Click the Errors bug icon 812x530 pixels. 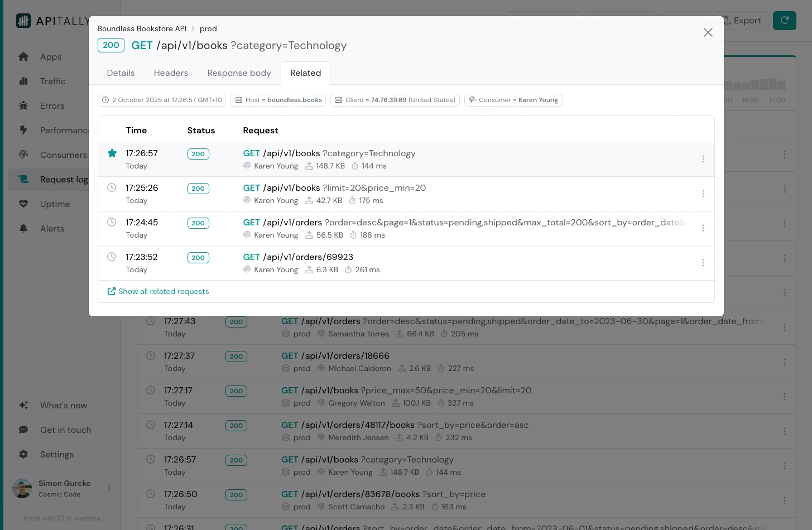pyautogui.click(x=23, y=105)
